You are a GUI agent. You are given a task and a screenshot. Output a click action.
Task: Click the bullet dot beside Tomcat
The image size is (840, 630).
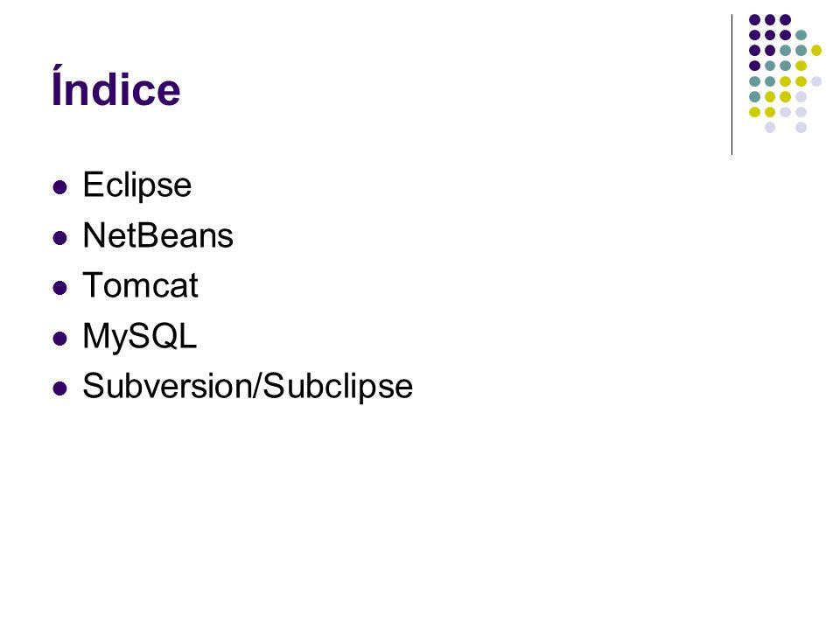click(60, 288)
